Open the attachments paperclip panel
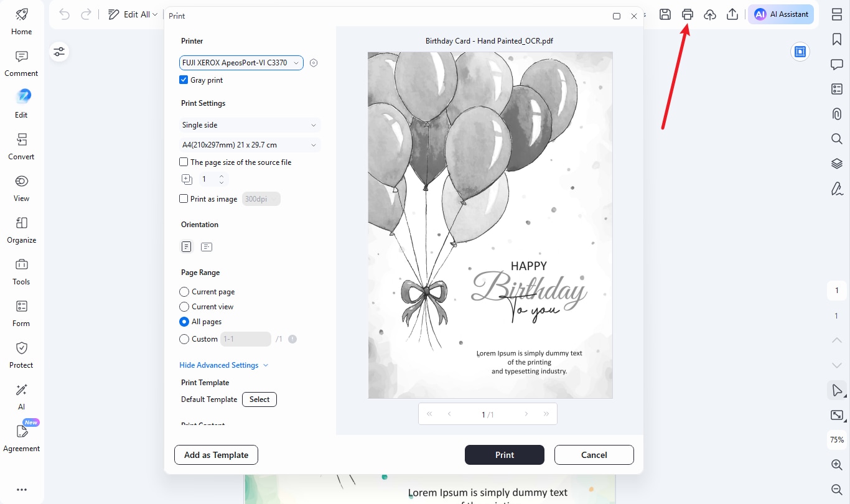The height and width of the screenshot is (504, 850). [x=837, y=114]
